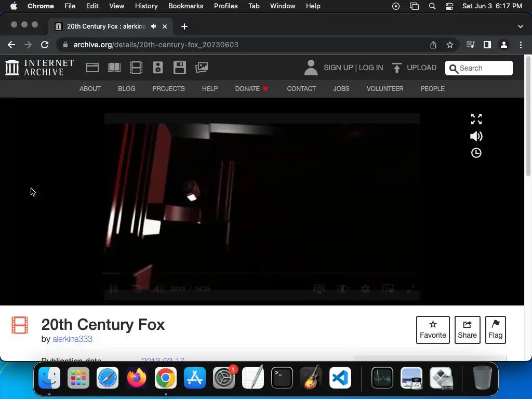Close the 20th Century Fox tab
532x399 pixels.
click(x=165, y=26)
